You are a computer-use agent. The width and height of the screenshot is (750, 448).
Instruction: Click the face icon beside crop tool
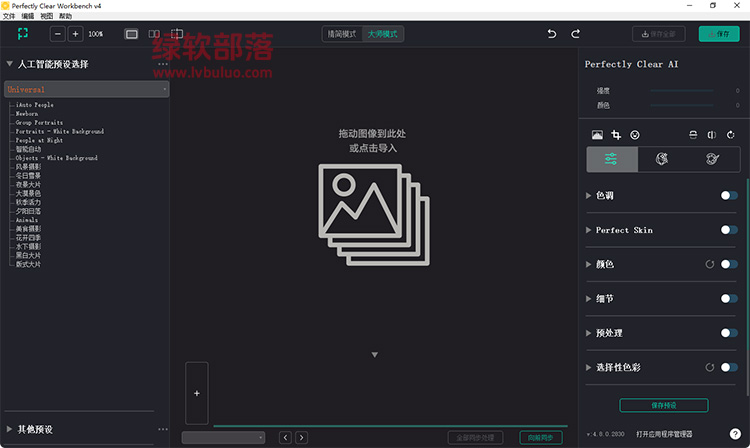pos(635,135)
